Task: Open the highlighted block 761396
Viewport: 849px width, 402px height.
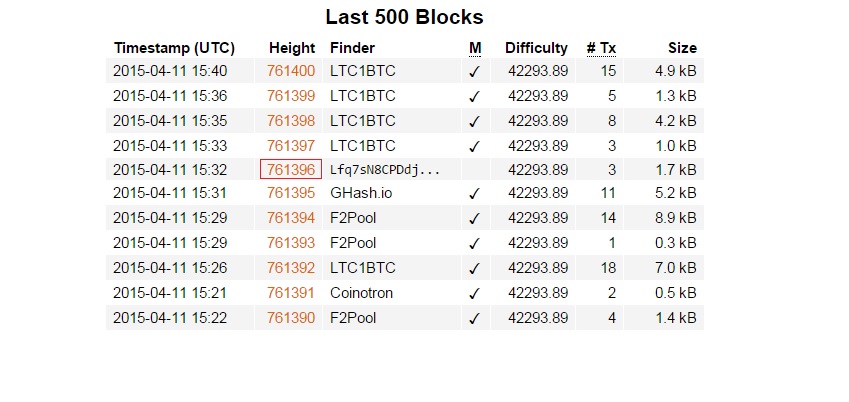Action: click(x=291, y=170)
